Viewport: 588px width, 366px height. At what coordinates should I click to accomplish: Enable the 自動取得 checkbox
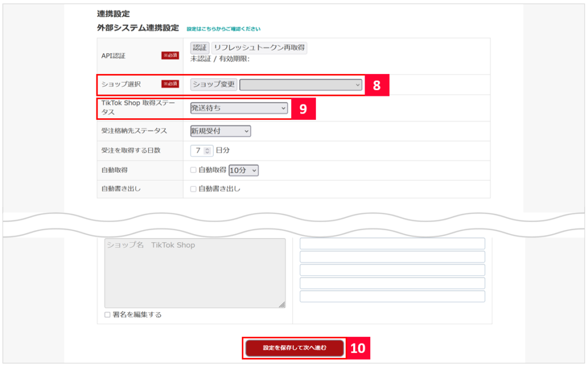pos(194,170)
